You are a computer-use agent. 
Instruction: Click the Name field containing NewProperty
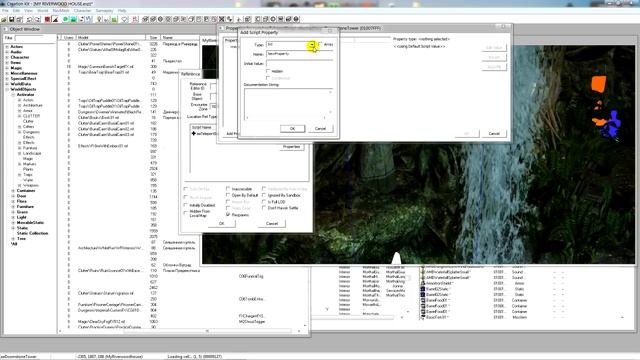(300, 53)
